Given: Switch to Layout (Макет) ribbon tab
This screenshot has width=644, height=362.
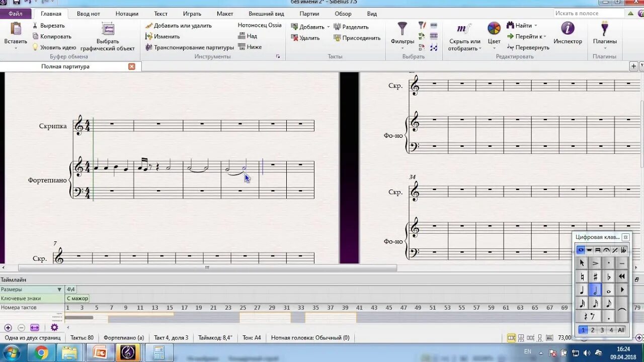Looking at the screenshot, I should pyautogui.click(x=225, y=14).
